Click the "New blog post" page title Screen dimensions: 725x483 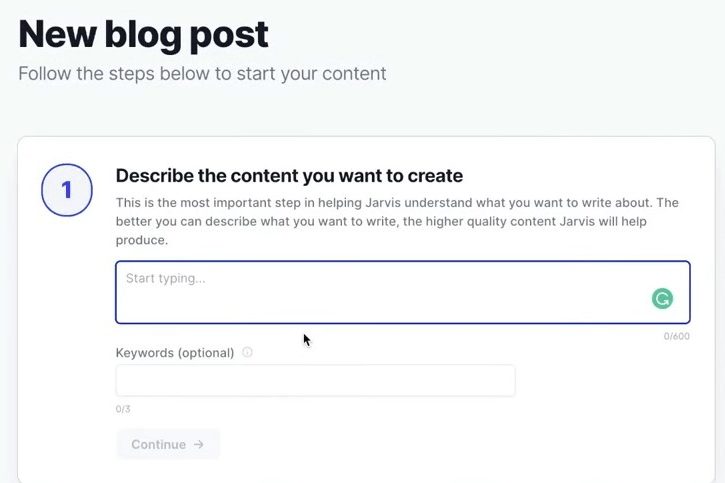(x=144, y=34)
